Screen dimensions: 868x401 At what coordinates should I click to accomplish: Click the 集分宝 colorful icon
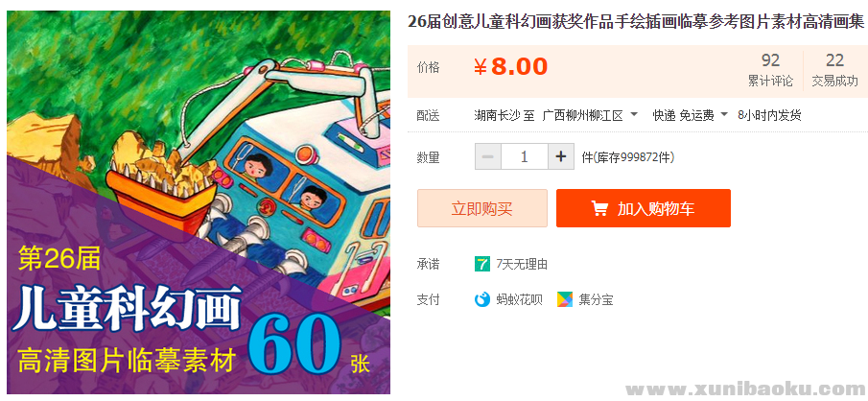click(x=565, y=299)
